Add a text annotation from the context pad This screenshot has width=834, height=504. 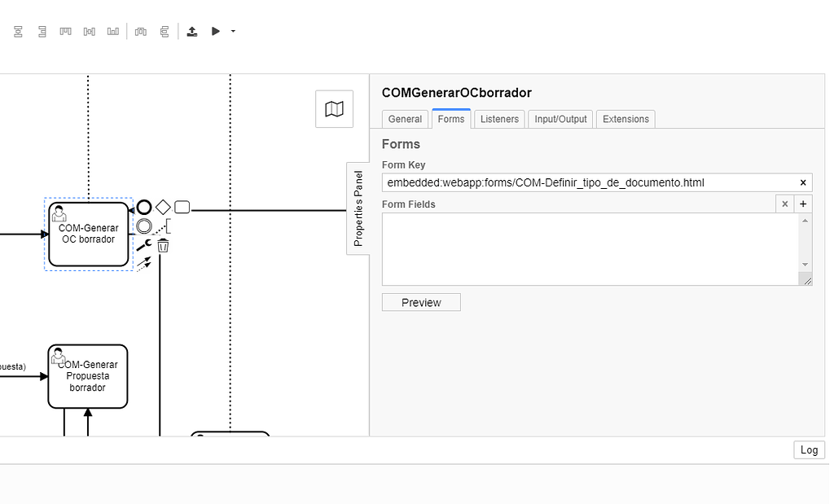(x=168, y=226)
